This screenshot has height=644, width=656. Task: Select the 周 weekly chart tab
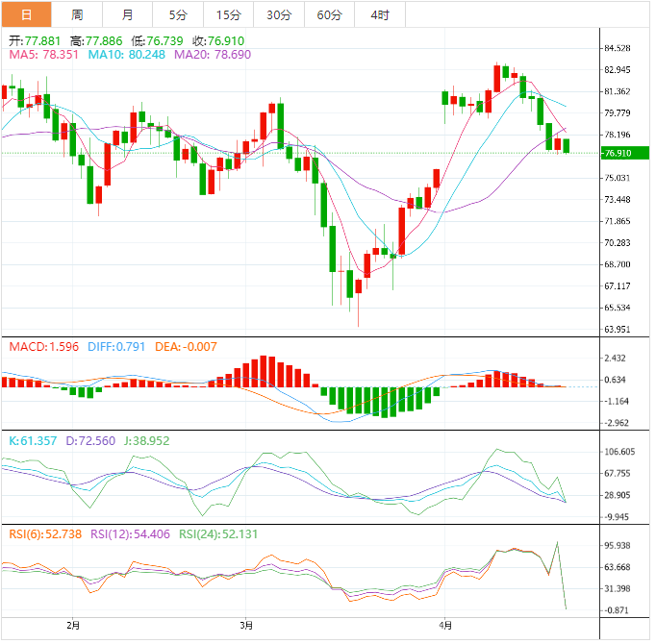point(77,14)
